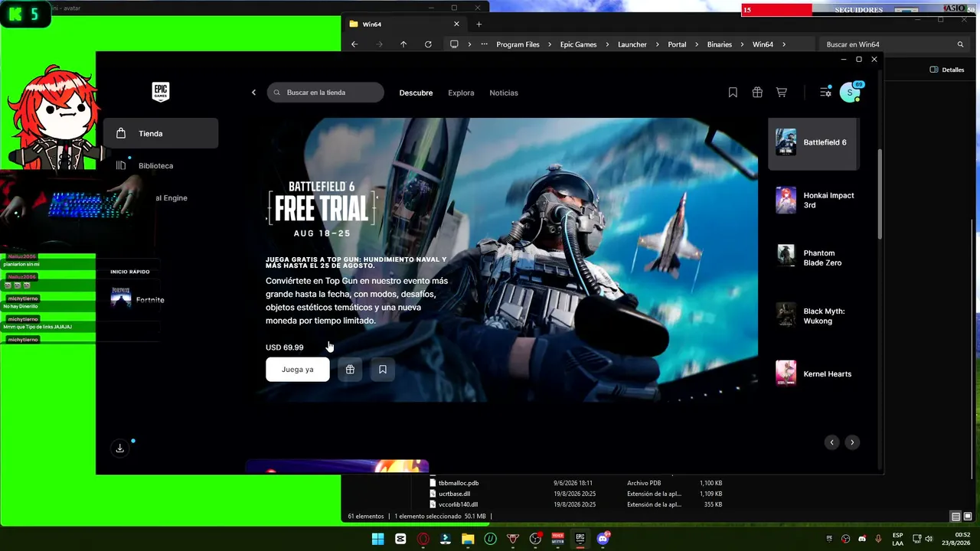Expand chevron after Win64 breadcrumb
Screen dimensions: 980x551
784,44
